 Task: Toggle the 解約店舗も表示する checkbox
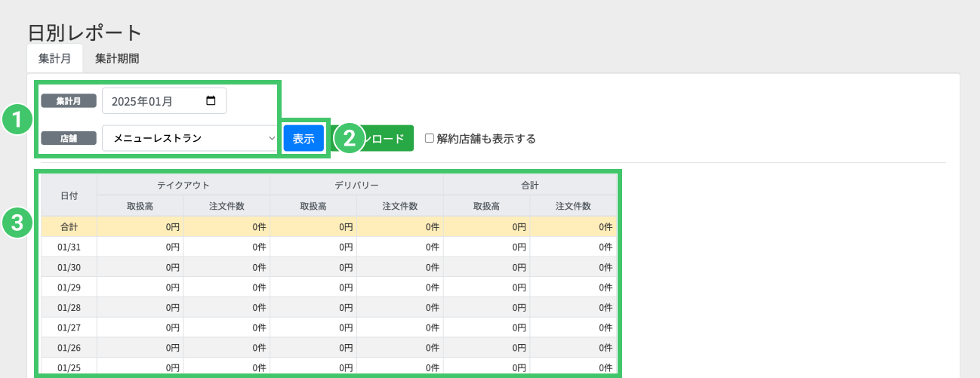429,139
